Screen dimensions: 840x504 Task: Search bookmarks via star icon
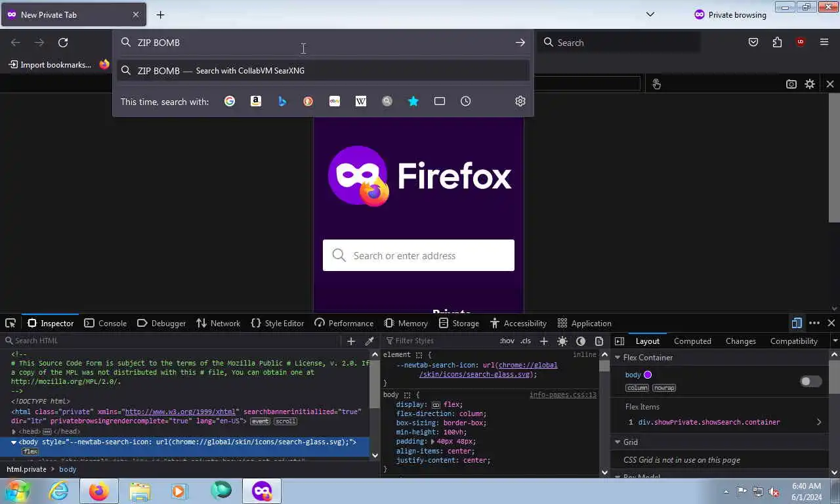tap(413, 101)
